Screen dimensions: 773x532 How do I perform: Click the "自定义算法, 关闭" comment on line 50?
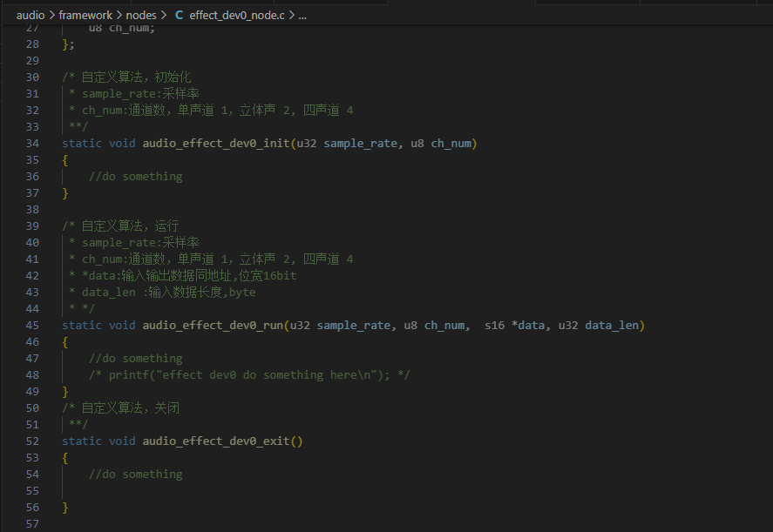point(121,407)
